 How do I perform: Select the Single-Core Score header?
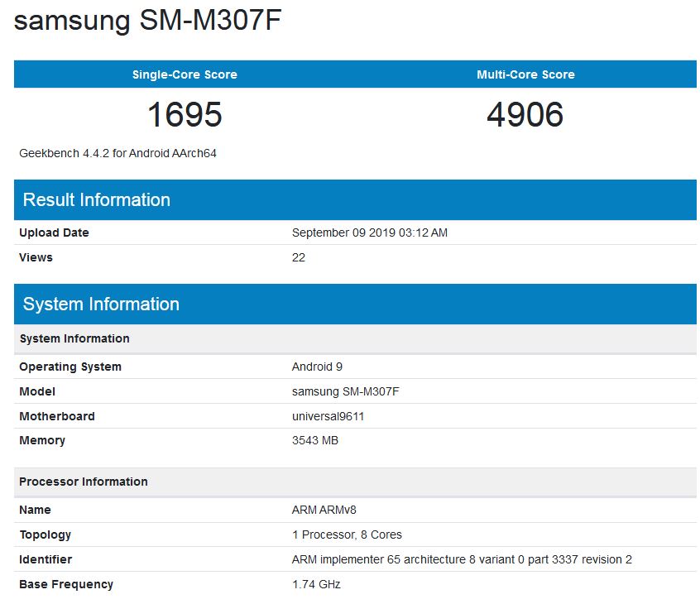point(185,74)
